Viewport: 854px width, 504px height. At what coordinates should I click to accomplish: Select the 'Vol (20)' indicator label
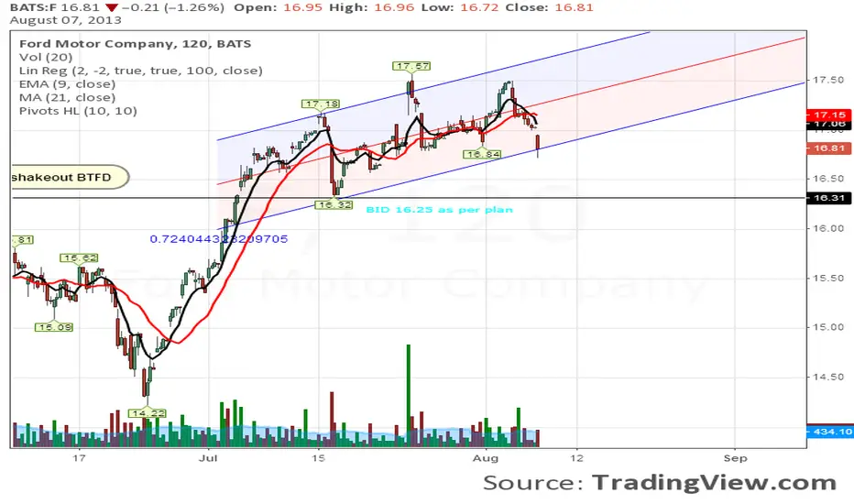click(x=46, y=57)
